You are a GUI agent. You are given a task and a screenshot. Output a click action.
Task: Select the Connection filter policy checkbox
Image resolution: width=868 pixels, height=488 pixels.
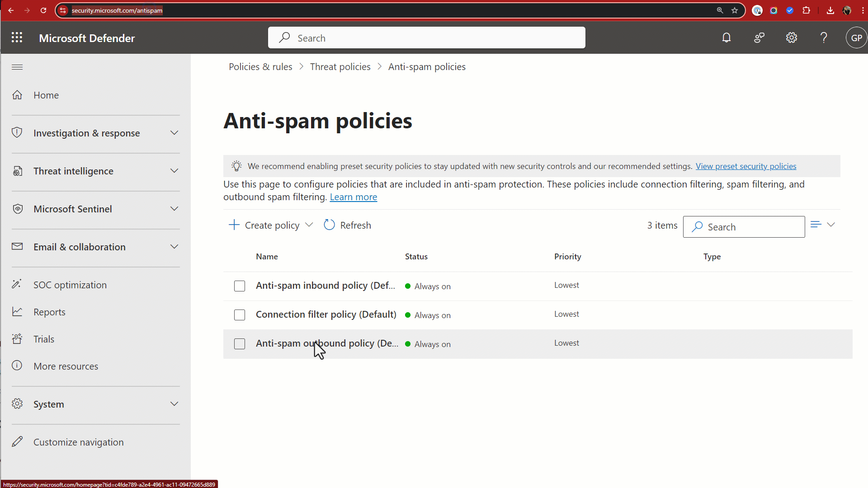pos(240,315)
